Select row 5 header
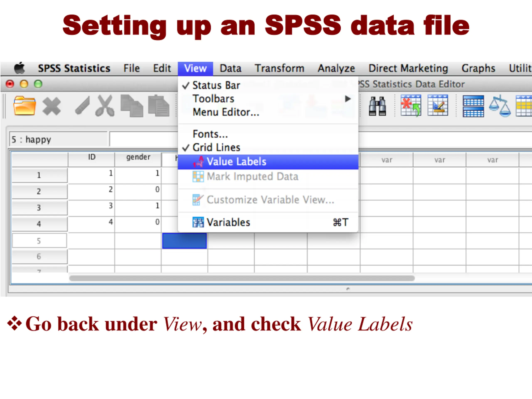Viewport: 532px width, 399px height. (x=39, y=240)
